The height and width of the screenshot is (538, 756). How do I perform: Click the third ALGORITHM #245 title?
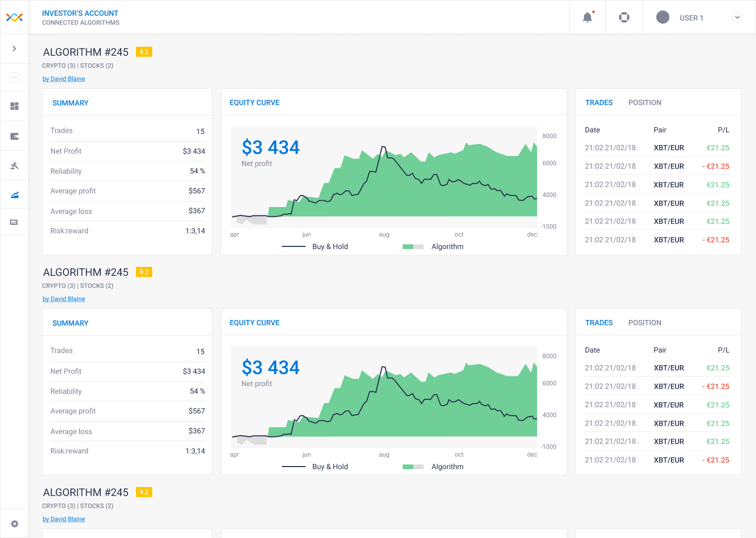(86, 492)
